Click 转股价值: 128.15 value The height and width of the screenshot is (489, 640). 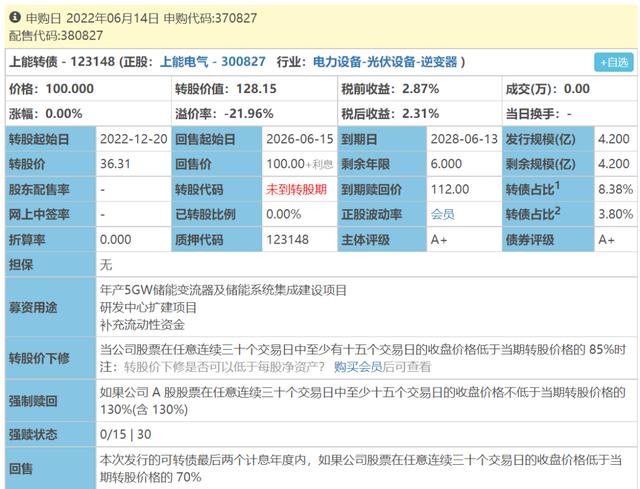click(x=226, y=89)
